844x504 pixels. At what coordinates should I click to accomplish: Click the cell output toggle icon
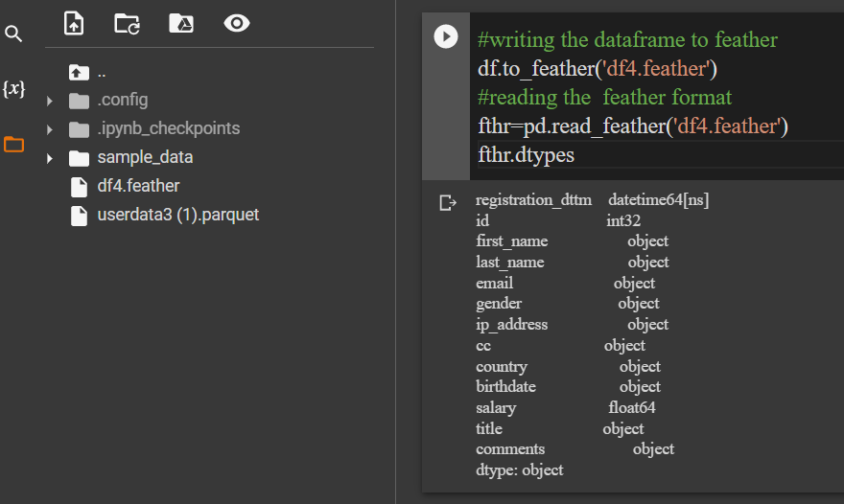[x=448, y=203]
